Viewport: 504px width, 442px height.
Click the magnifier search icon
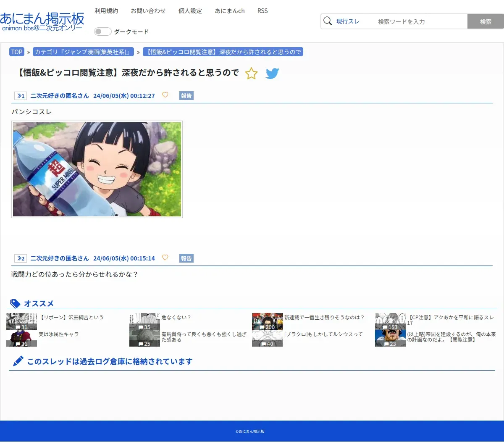[x=328, y=21]
